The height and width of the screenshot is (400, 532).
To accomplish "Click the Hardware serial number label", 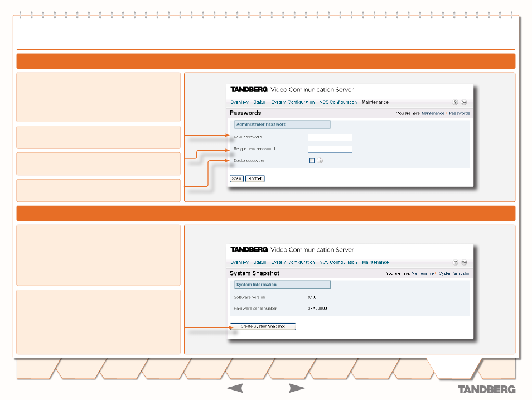I will 255,309.
